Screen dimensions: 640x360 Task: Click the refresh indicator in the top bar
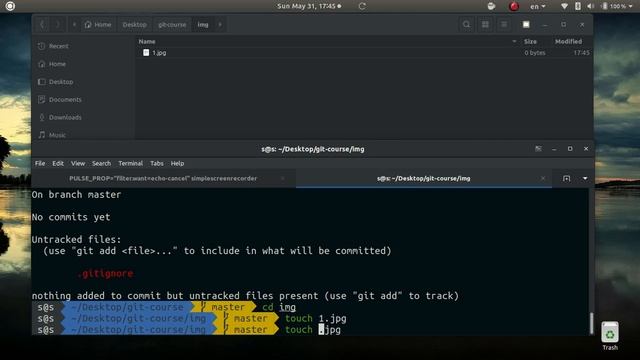(x=362, y=6)
